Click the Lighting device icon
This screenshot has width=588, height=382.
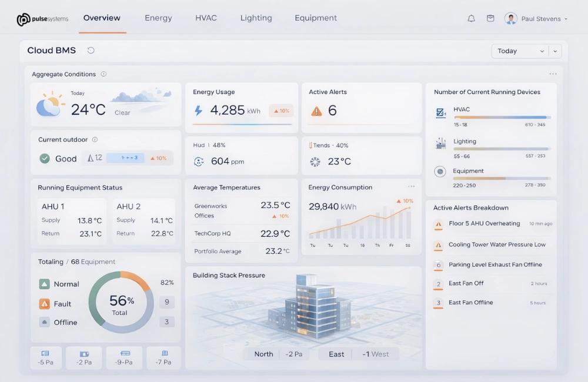tap(440, 143)
